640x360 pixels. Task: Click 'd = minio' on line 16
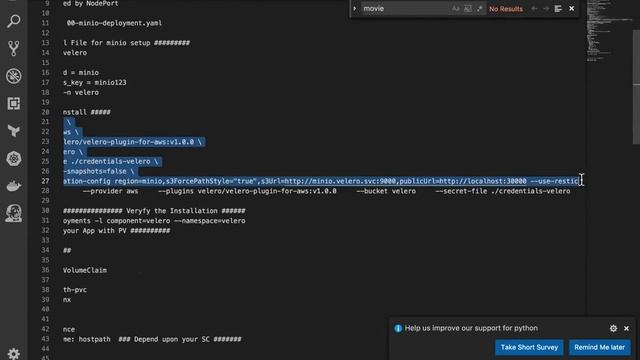[81, 73]
